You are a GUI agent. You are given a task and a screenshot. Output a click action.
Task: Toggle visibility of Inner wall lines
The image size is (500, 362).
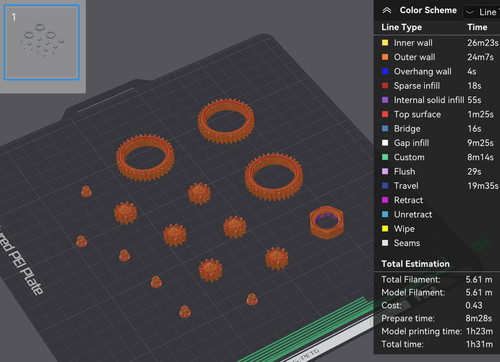point(413,43)
